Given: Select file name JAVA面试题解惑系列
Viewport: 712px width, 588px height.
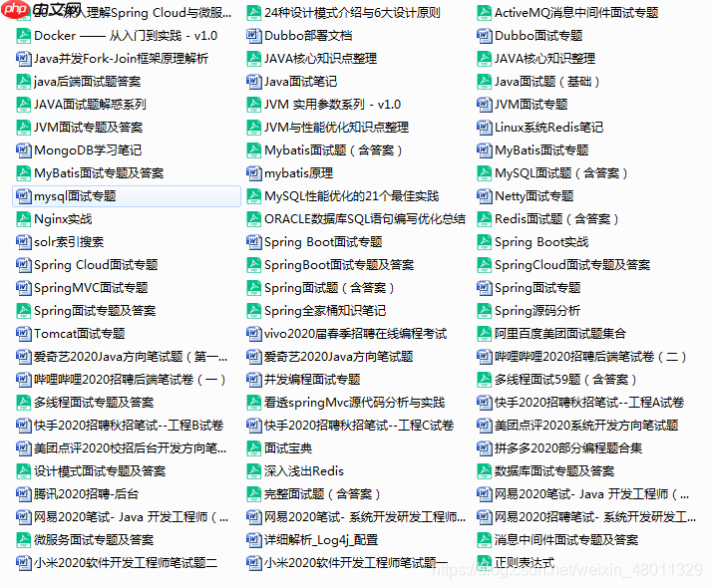Looking at the screenshot, I should [x=90, y=105].
